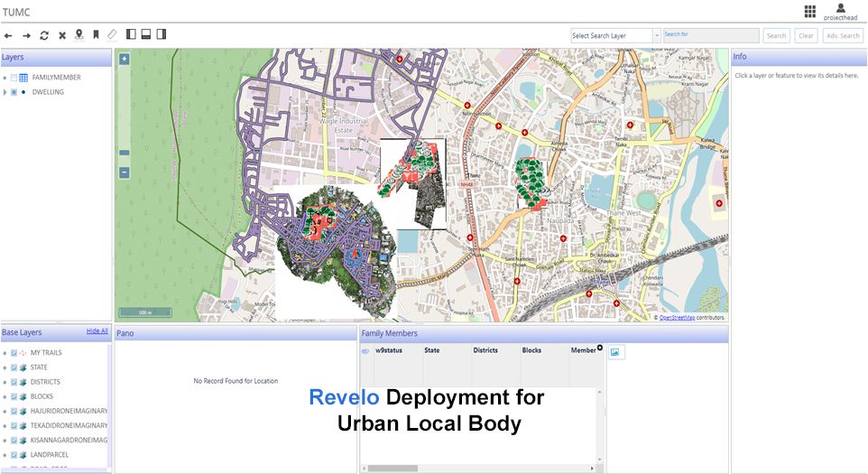868x474 pixels.
Task: Open the apps grid icon
Action: (809, 11)
